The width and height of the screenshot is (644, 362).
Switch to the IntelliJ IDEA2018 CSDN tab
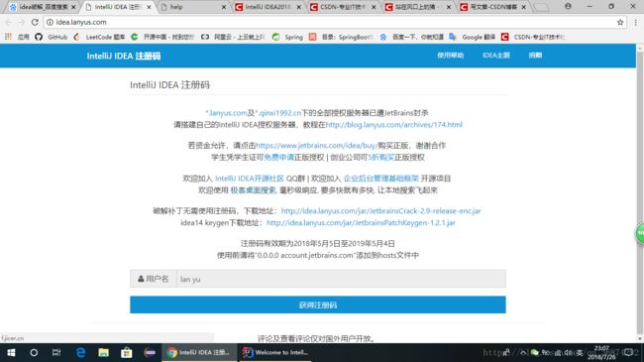(x=268, y=7)
